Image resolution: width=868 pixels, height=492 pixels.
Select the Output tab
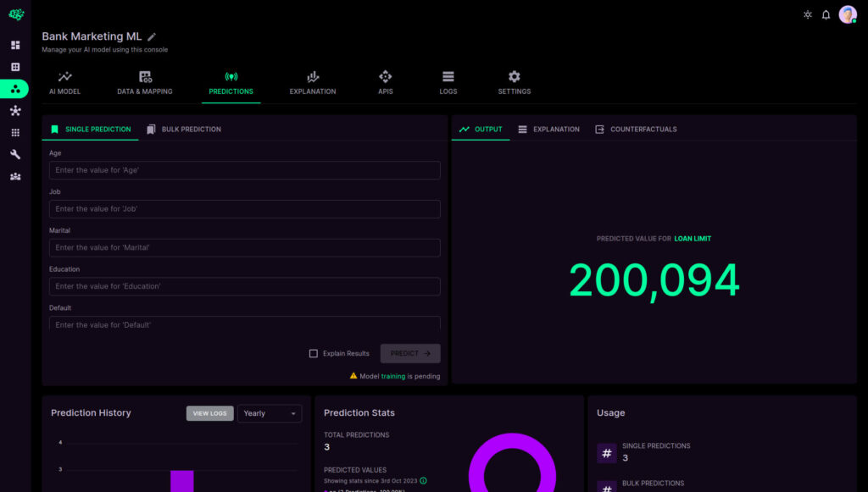pyautogui.click(x=481, y=130)
